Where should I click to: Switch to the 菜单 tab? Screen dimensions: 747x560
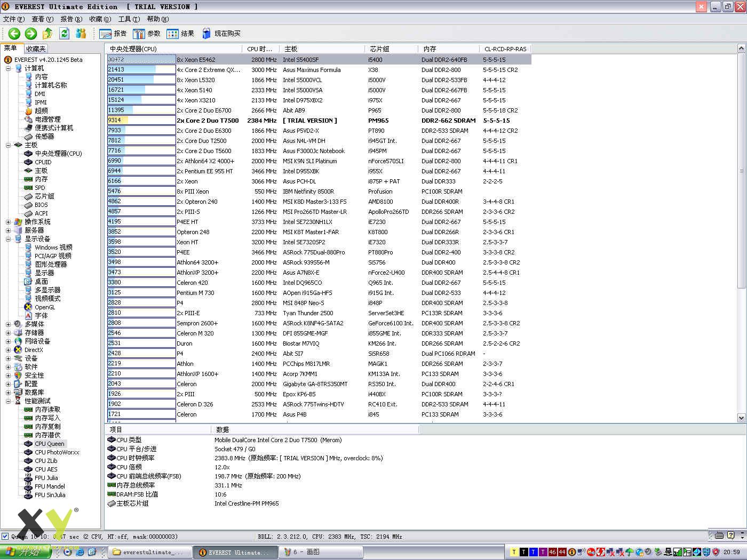pyautogui.click(x=11, y=48)
